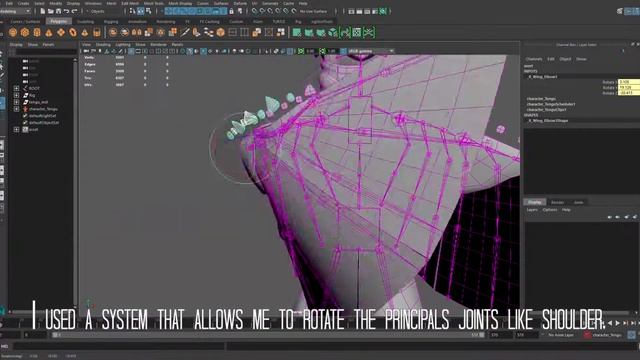The image size is (640, 360).
Task: Undo using the status line arrow icon
Action: (67, 11)
